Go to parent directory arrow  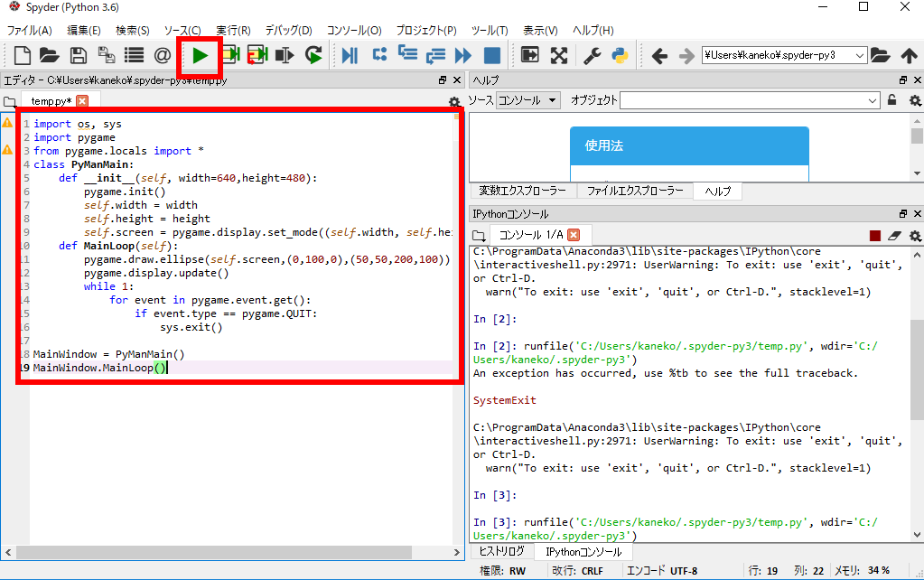coord(910,55)
